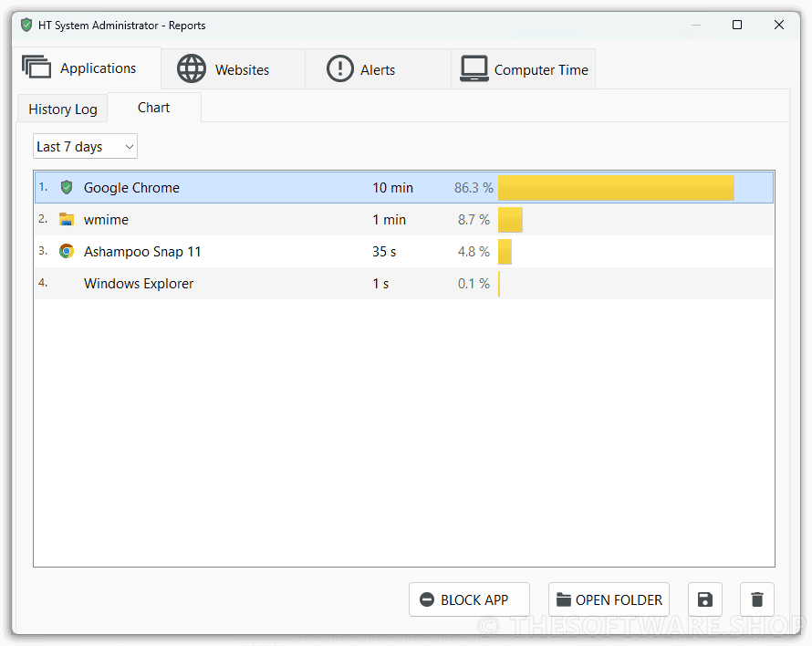
Task: Click the 35 s duration value
Action: tap(384, 252)
